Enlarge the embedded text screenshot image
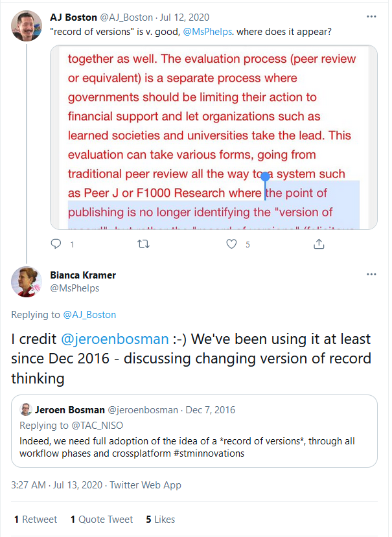The image size is (392, 537). click(213, 137)
